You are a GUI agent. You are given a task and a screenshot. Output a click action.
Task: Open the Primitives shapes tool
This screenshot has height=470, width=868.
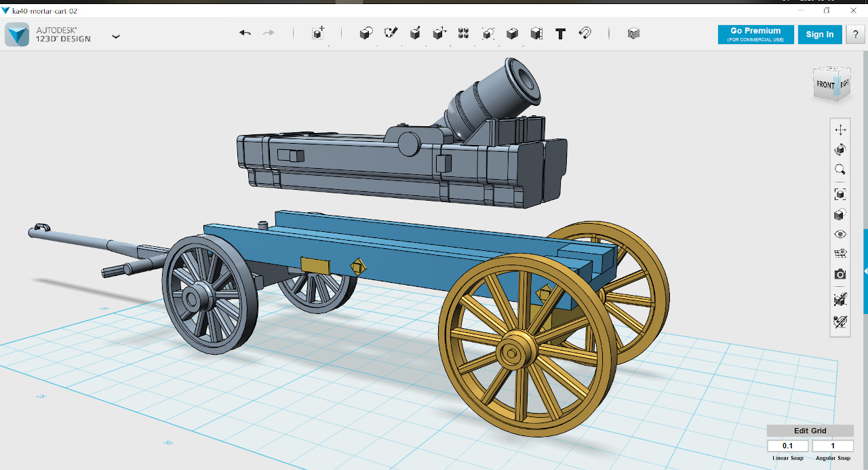[366, 33]
